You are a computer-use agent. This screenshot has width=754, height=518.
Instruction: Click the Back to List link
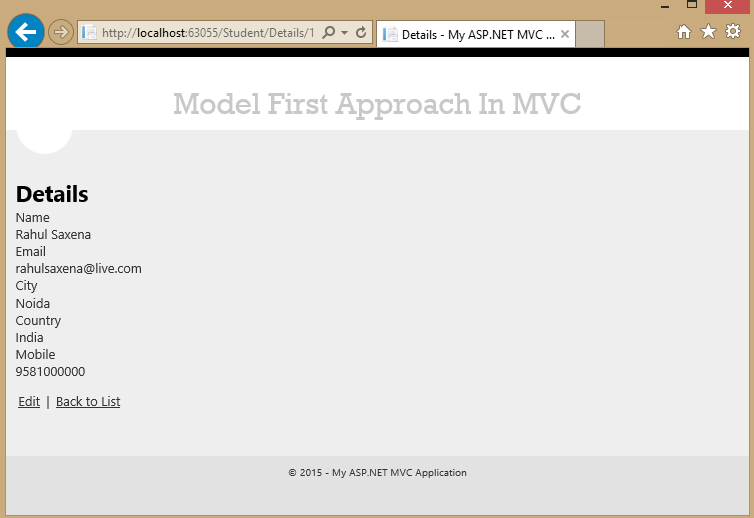pyautogui.click(x=88, y=402)
